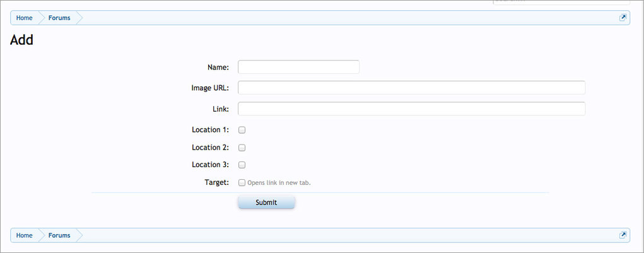Open Forums in top breadcrumb
Screen dimensions: 644x253
[x=59, y=18]
